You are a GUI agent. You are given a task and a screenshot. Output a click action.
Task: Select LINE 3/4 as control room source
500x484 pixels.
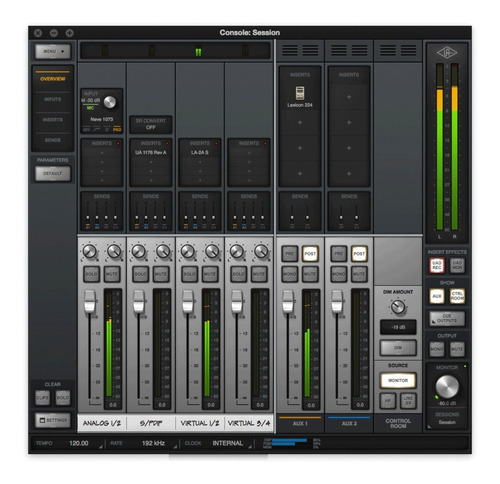[x=408, y=401]
